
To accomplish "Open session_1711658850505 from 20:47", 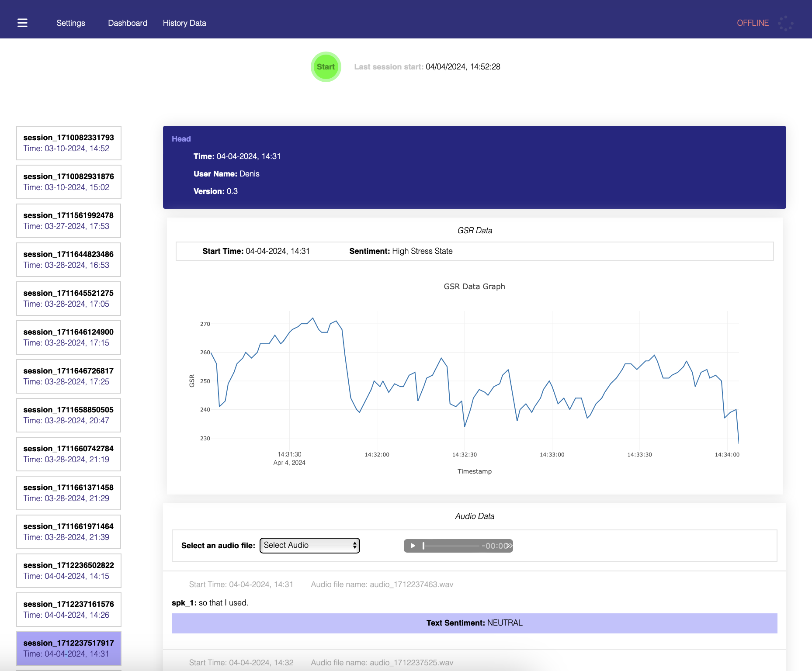I will coord(69,415).
